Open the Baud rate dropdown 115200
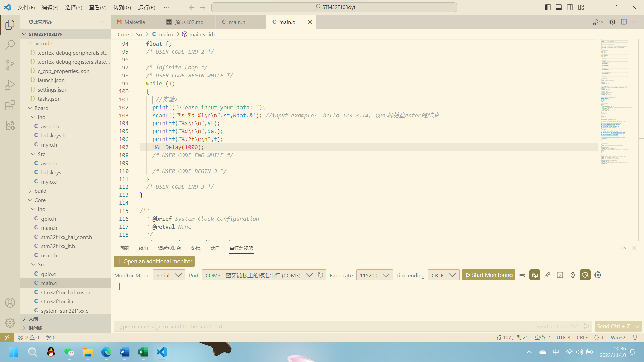This screenshot has width=644, height=362. 374,275
